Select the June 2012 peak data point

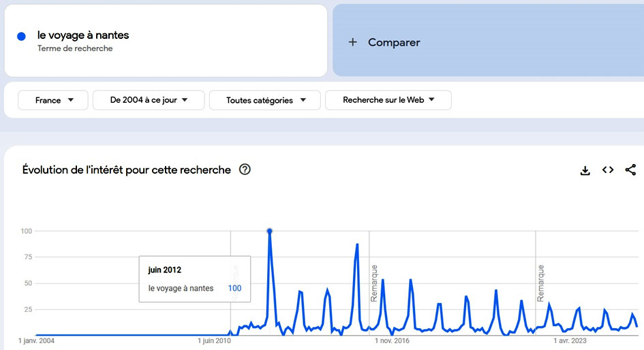(x=270, y=232)
